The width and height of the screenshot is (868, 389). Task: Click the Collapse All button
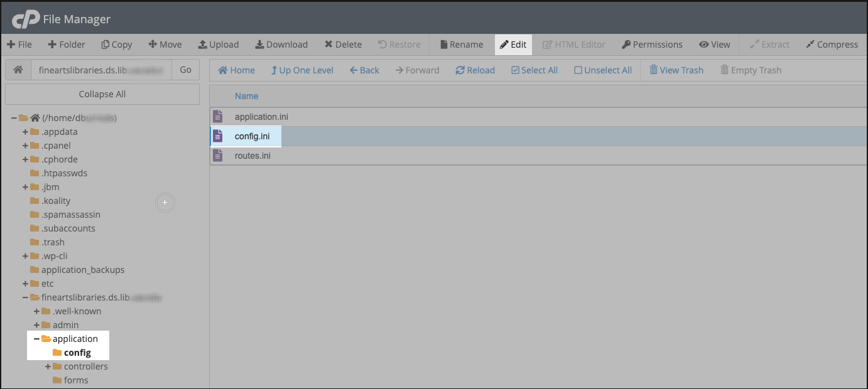tap(102, 94)
